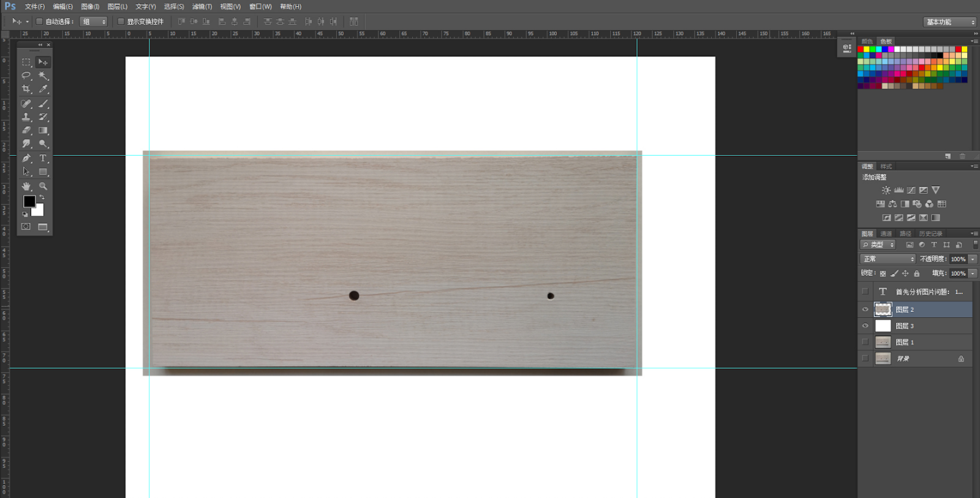
Task: Pick the Eyedropper tool
Action: click(x=43, y=89)
